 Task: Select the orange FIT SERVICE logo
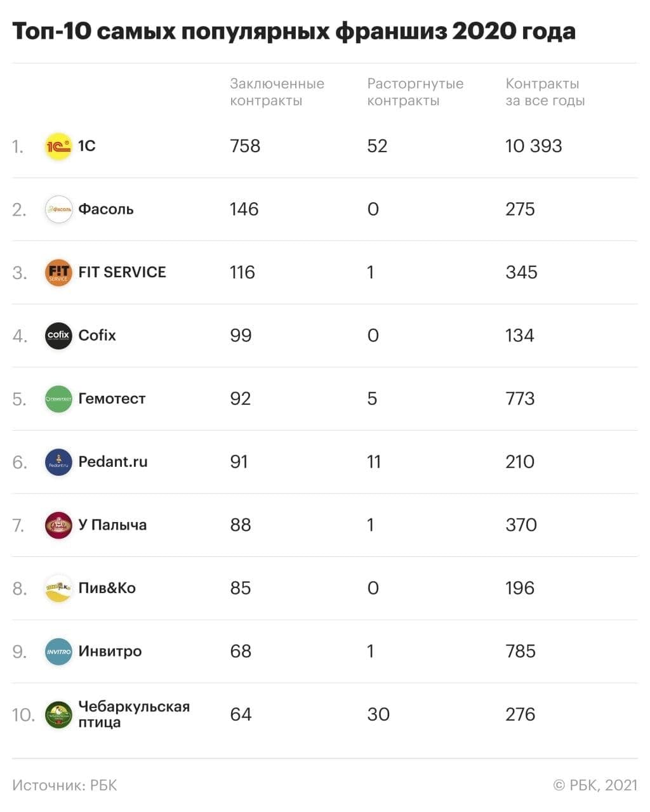click(58, 273)
